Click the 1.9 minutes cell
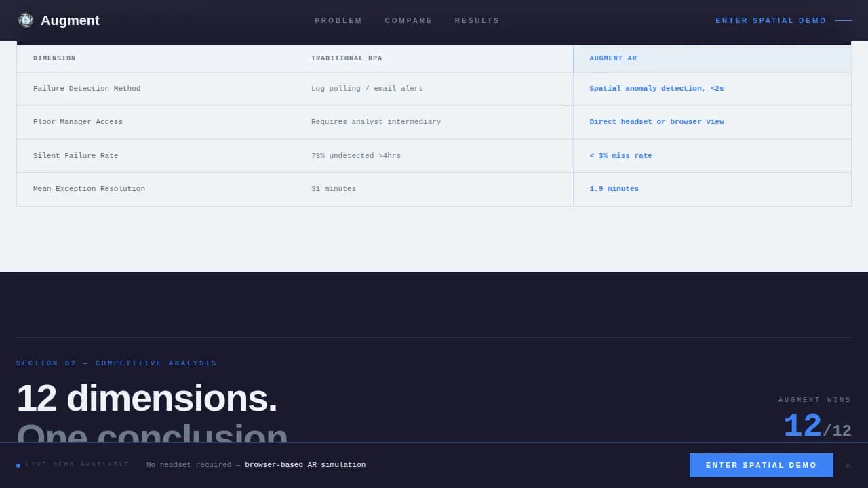868x488 pixels. pos(614,189)
